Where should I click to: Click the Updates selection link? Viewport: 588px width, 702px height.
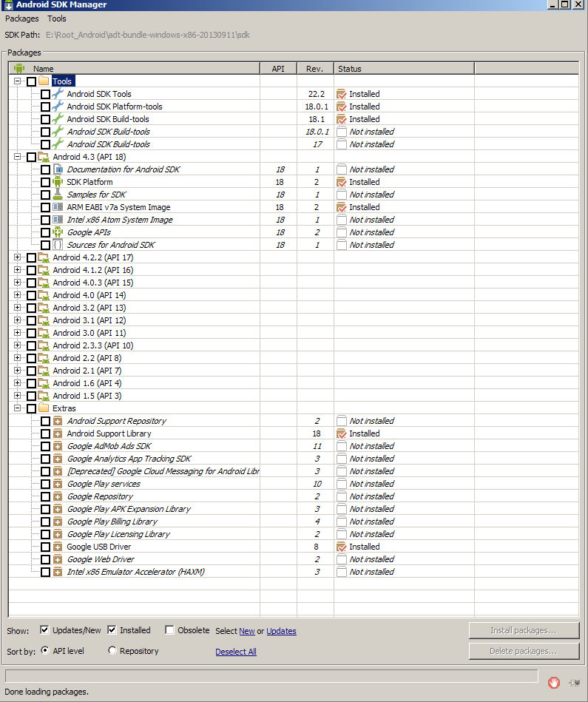tap(281, 631)
